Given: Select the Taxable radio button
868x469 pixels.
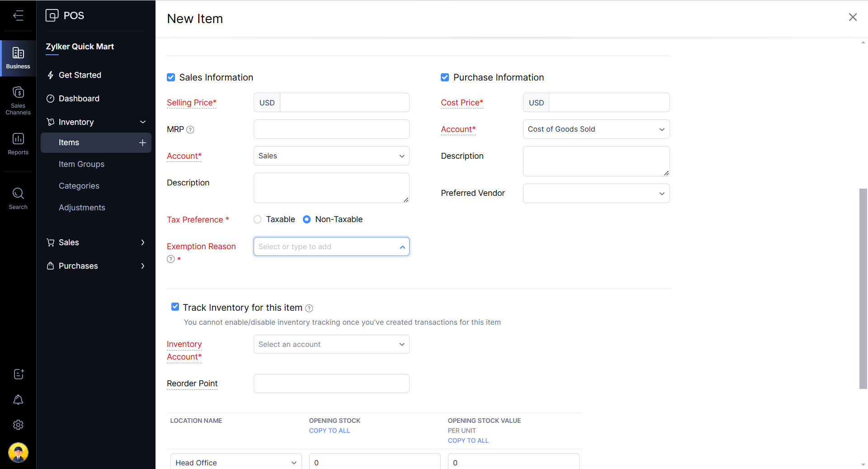Looking at the screenshot, I should pyautogui.click(x=258, y=219).
